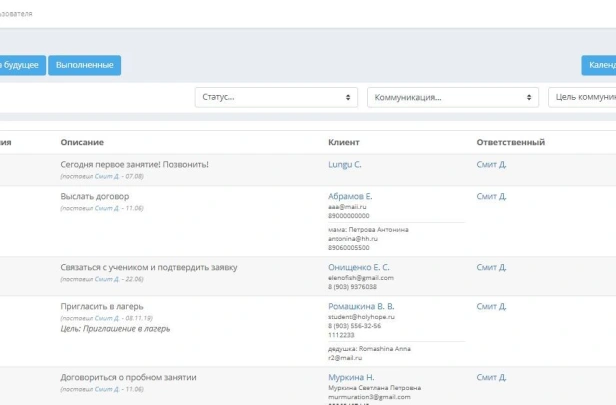Viewport: 616px width, 405px height.
Task: Click the "Ответственный" column header
Action: 510,142
